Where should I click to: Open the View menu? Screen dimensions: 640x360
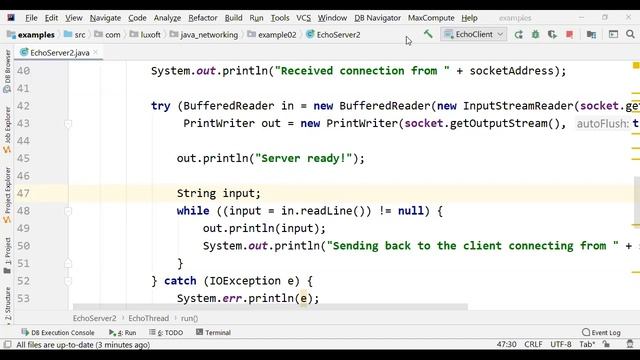tap(73, 18)
